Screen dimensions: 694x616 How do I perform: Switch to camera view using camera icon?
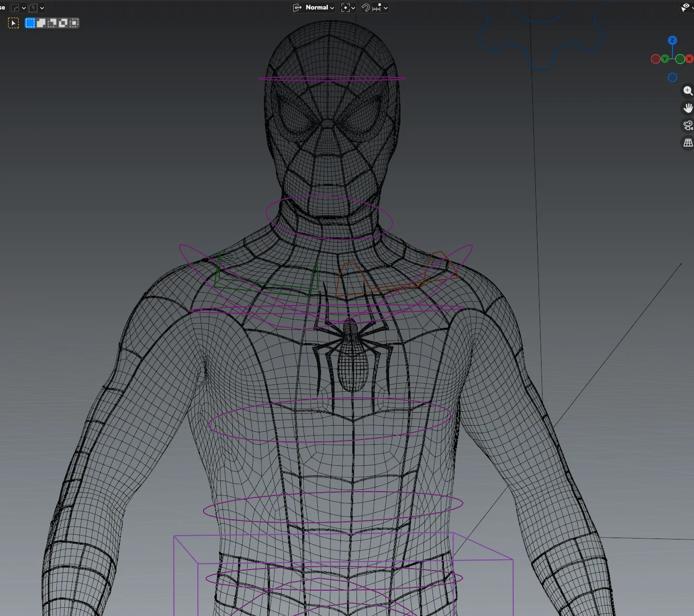coord(688,125)
